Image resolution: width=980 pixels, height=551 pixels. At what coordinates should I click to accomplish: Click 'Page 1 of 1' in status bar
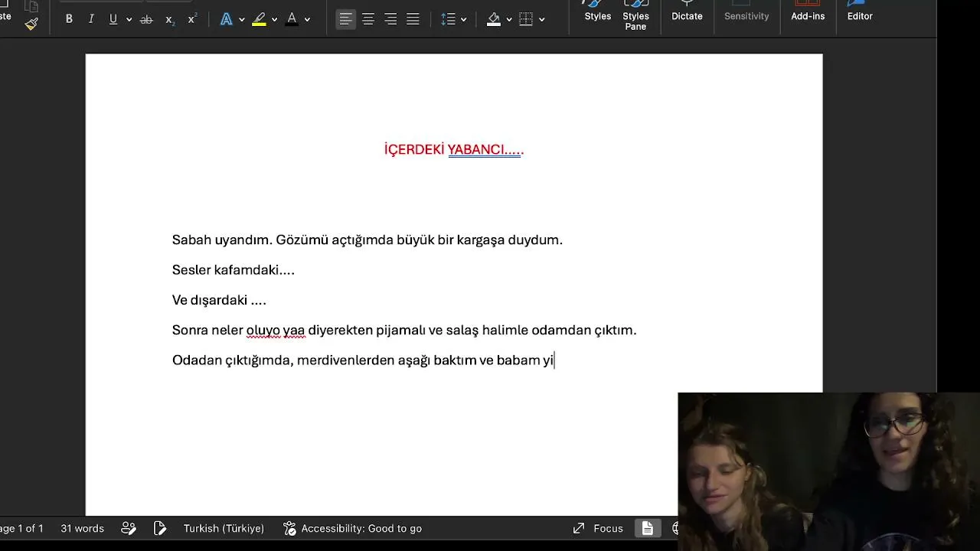(21, 528)
